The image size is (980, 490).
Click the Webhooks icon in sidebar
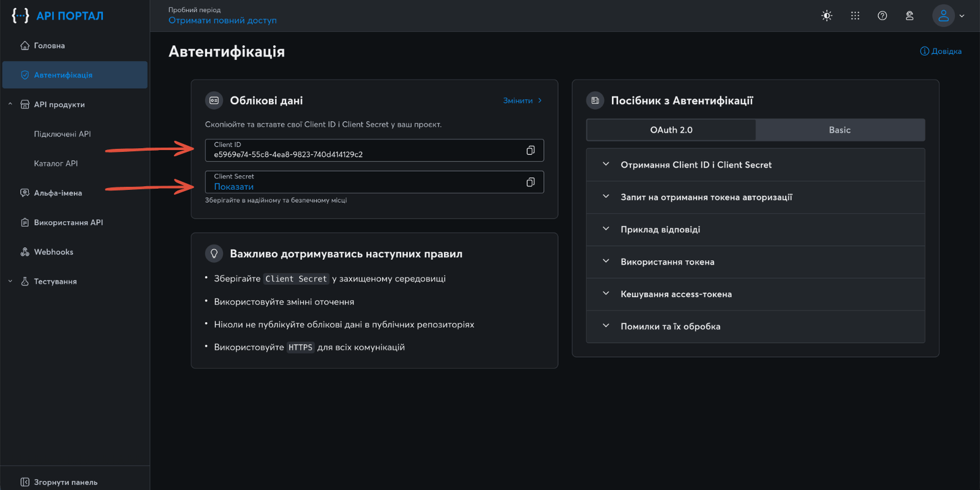click(x=24, y=252)
